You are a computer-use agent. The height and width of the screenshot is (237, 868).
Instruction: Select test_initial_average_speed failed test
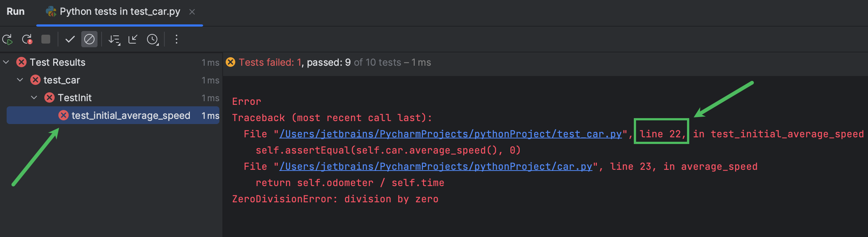point(131,116)
